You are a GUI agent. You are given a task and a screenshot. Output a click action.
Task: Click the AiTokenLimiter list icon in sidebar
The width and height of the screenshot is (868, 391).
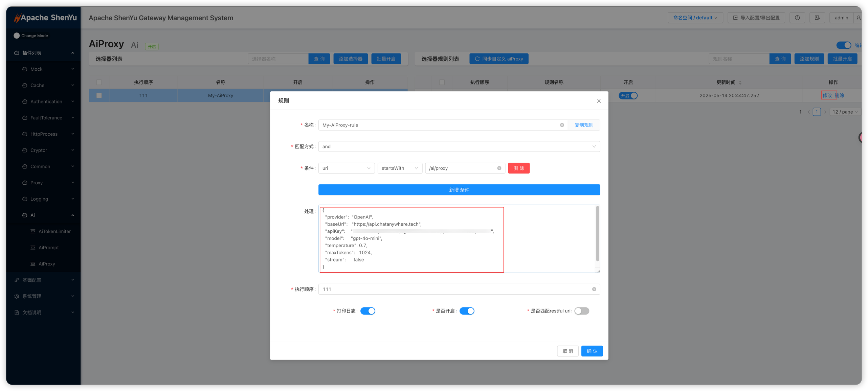[x=33, y=231]
